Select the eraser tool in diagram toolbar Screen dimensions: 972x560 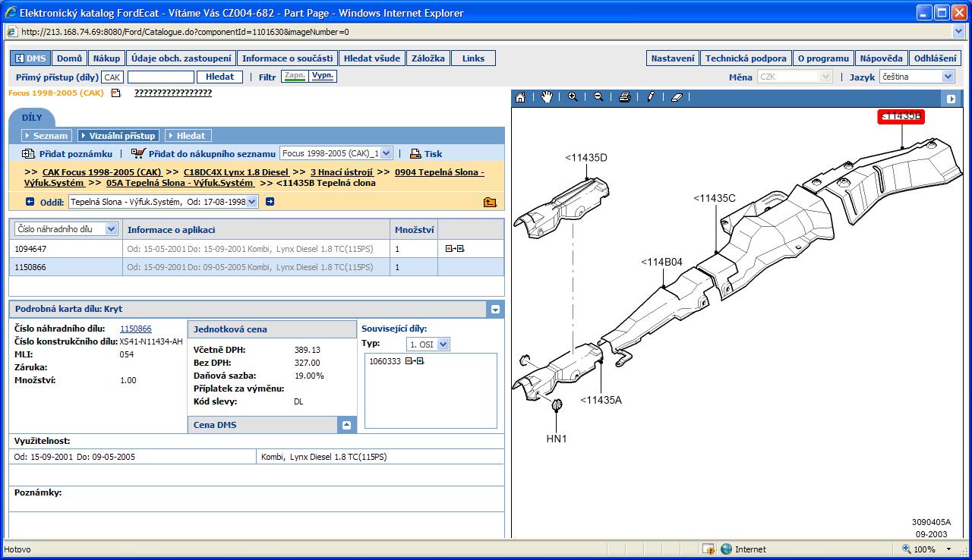(x=677, y=97)
